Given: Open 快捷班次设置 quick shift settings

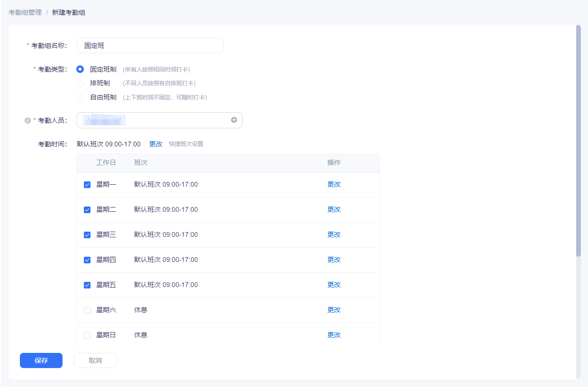Looking at the screenshot, I should coord(186,144).
